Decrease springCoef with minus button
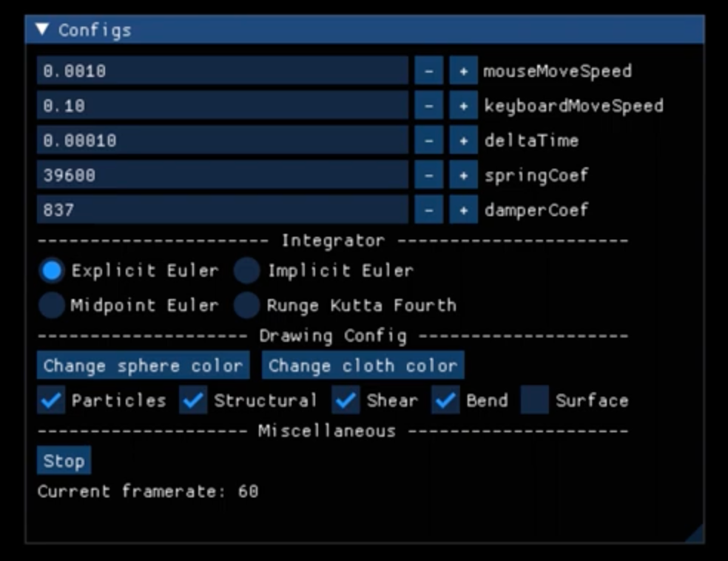This screenshot has height=561, width=728. (x=428, y=175)
